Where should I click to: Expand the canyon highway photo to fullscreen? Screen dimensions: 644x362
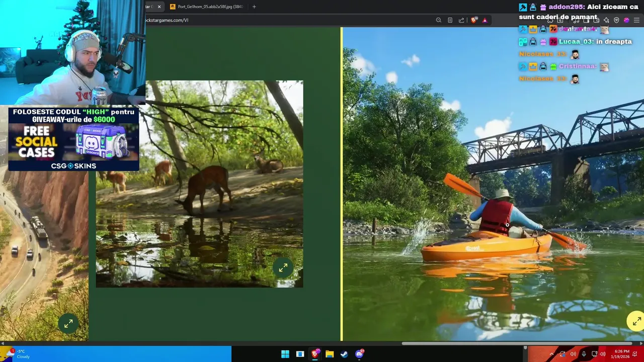coord(68,323)
